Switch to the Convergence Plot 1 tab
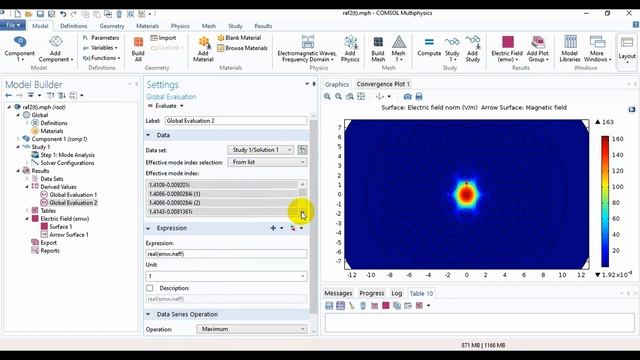 click(383, 84)
